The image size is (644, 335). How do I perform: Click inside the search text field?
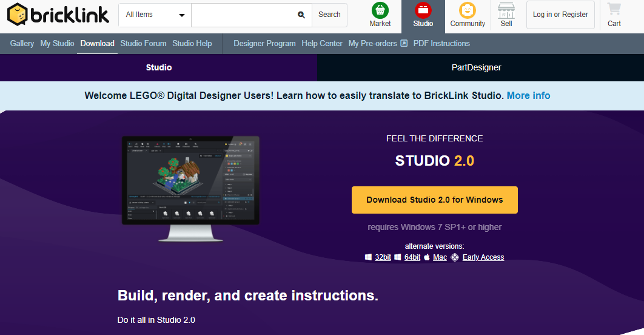[243, 15]
